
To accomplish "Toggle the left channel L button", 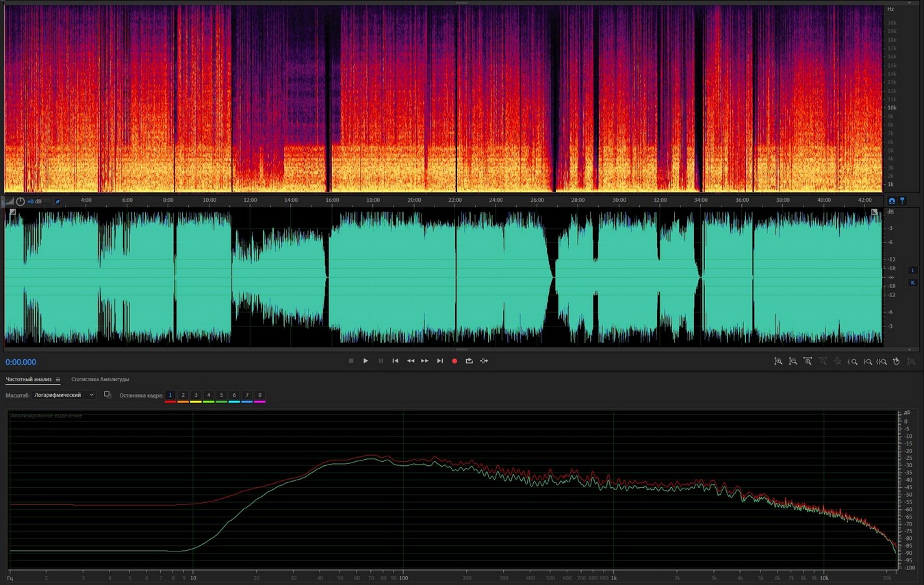I will (912, 270).
